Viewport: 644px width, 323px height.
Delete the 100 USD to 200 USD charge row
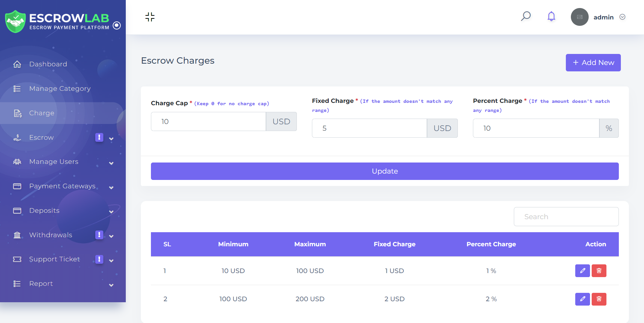click(x=599, y=299)
